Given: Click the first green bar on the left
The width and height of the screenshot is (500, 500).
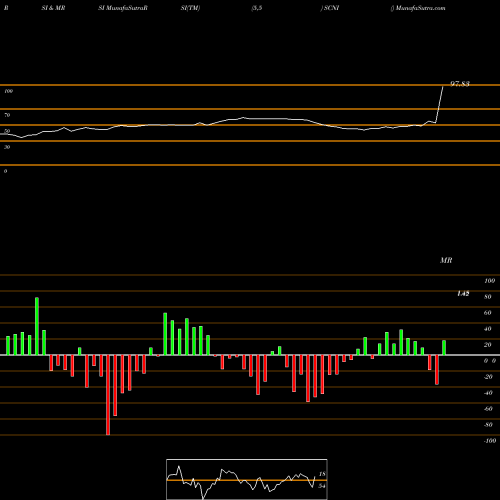Looking at the screenshot, I should click(x=8, y=346).
